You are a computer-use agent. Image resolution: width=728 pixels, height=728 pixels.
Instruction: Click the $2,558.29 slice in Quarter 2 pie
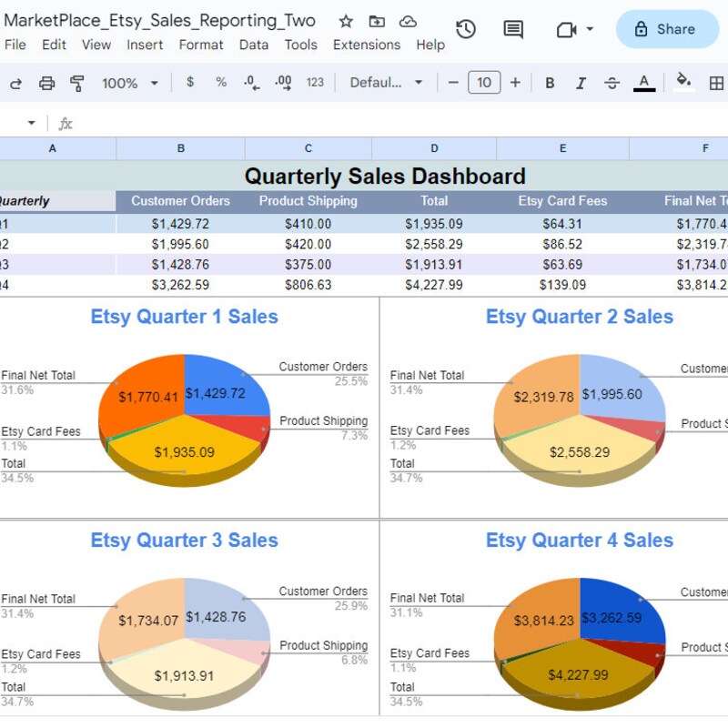click(x=580, y=450)
